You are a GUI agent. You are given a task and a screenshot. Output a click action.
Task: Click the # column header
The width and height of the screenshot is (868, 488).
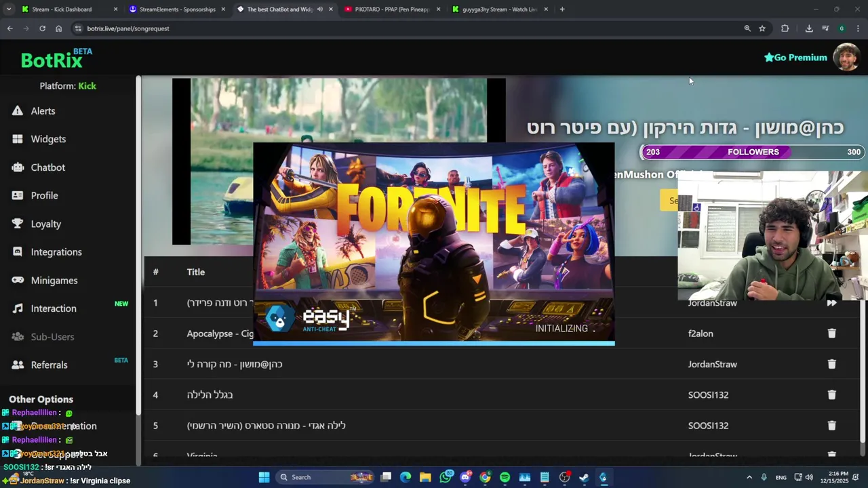pos(155,272)
